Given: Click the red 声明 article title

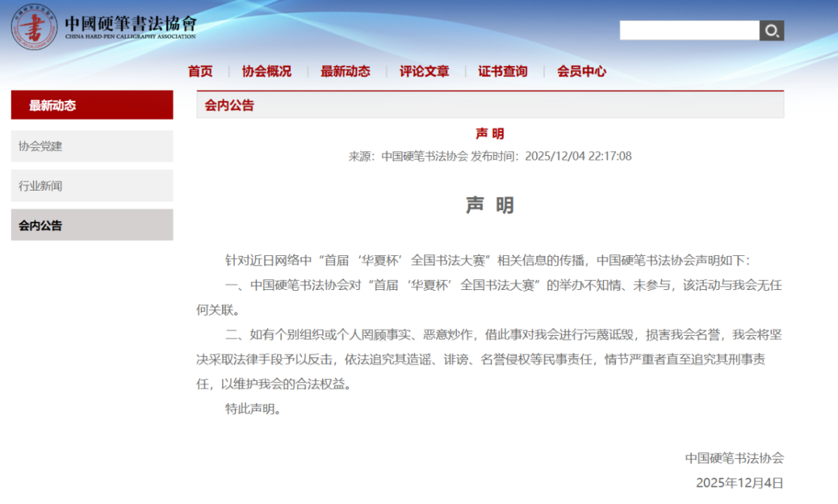Looking at the screenshot, I should [490, 133].
